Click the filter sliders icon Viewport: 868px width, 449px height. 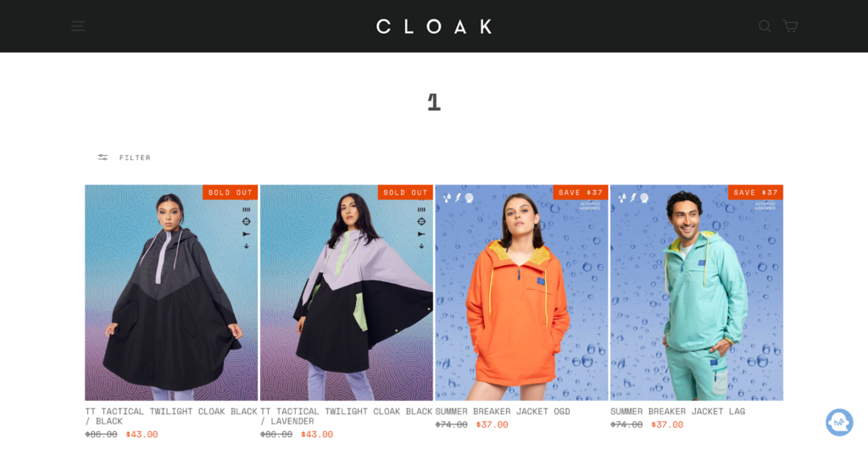click(103, 158)
